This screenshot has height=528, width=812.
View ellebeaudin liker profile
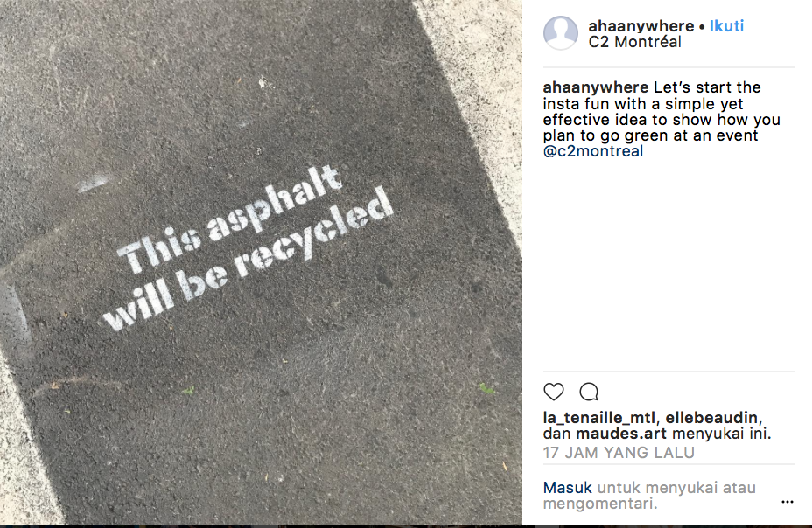click(711, 417)
